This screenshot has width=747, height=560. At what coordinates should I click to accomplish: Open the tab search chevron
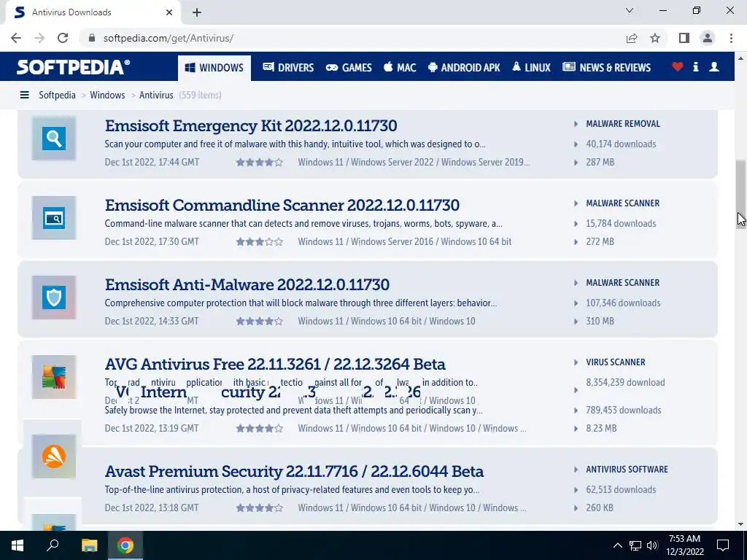click(x=630, y=10)
